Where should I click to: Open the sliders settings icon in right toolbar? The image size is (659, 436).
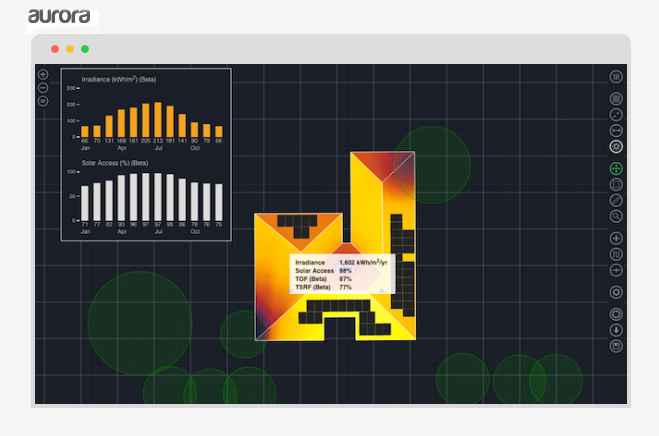pos(616,77)
